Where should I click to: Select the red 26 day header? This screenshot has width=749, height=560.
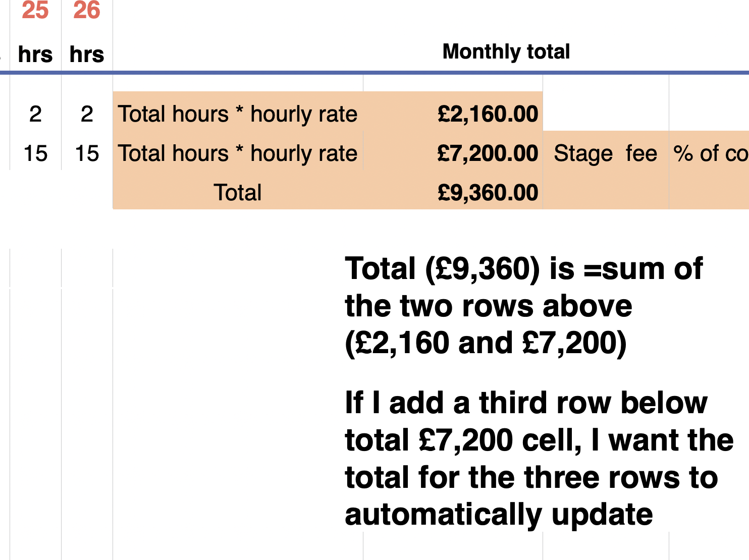(87, 10)
